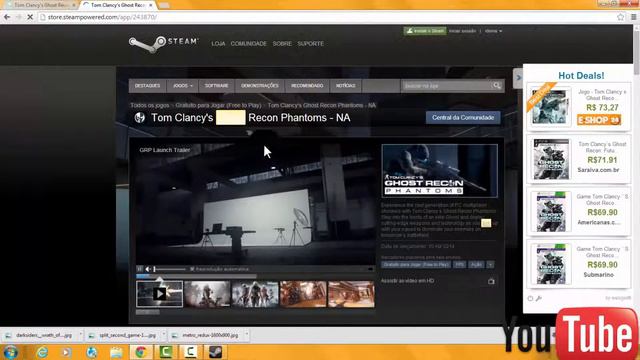Select the second screenshot thumbnail

point(207,294)
